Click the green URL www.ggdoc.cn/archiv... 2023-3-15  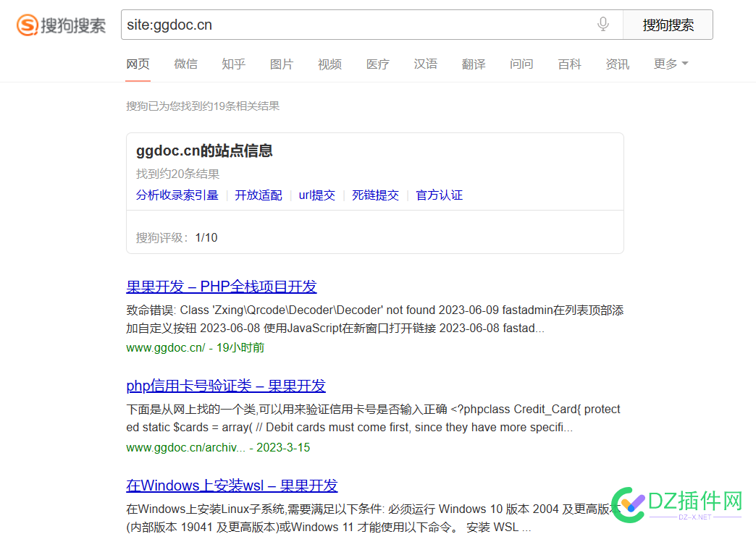click(x=218, y=447)
